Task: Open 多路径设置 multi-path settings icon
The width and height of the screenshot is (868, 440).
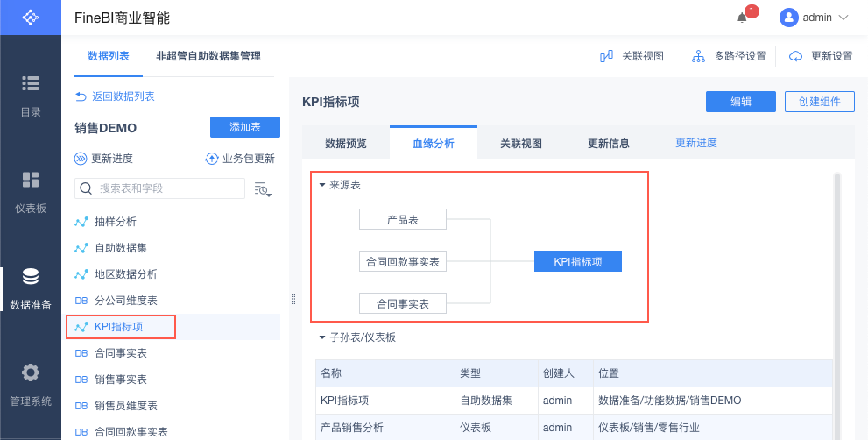Action: (x=698, y=56)
